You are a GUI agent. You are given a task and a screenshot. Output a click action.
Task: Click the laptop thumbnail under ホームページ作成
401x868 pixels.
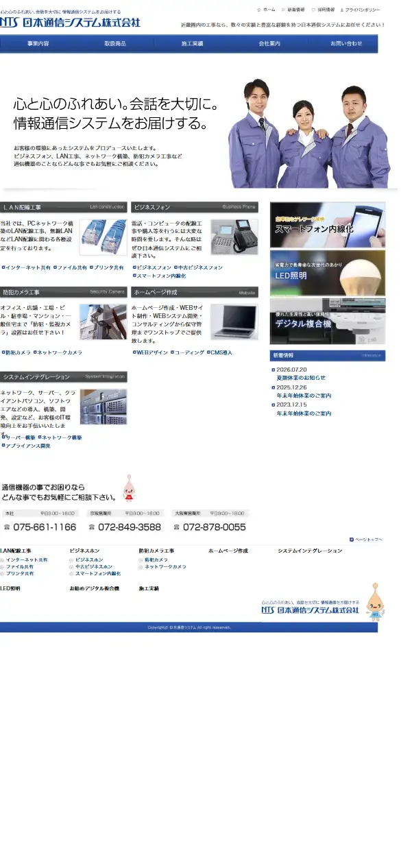[234, 322]
